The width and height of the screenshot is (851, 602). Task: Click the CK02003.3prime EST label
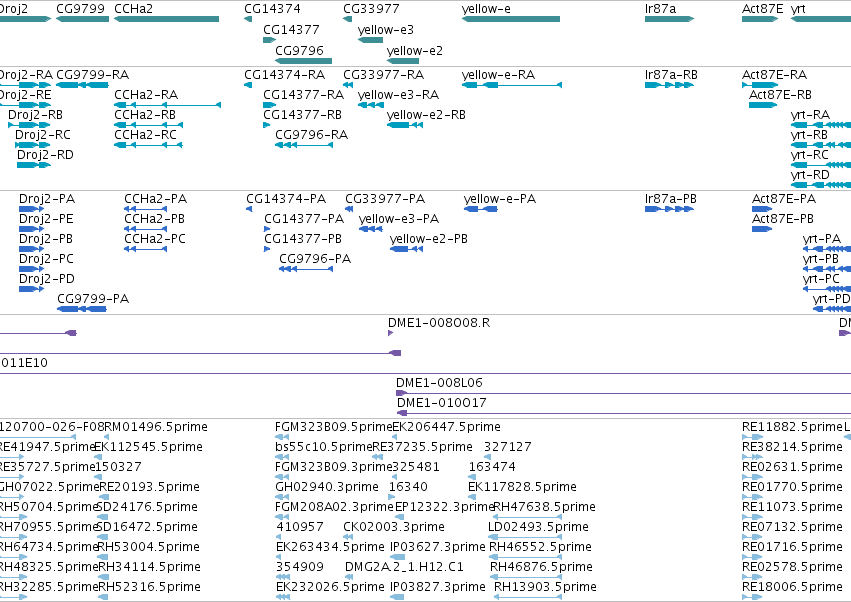click(x=394, y=527)
